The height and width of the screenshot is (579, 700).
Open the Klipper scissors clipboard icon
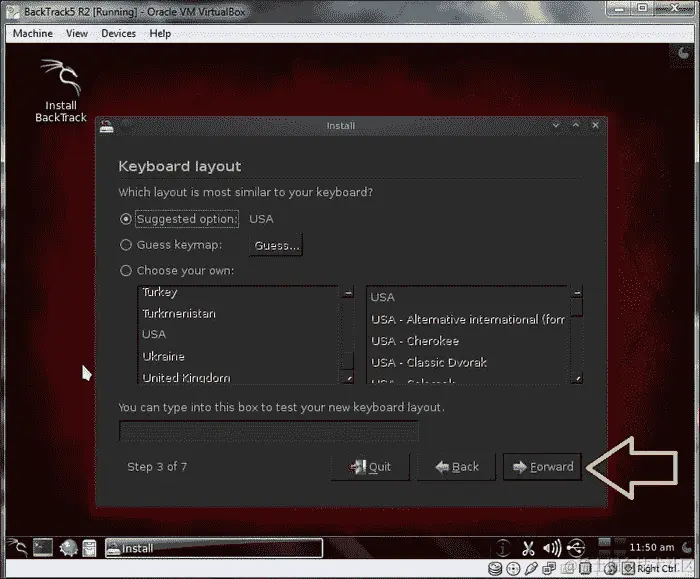[529, 548]
